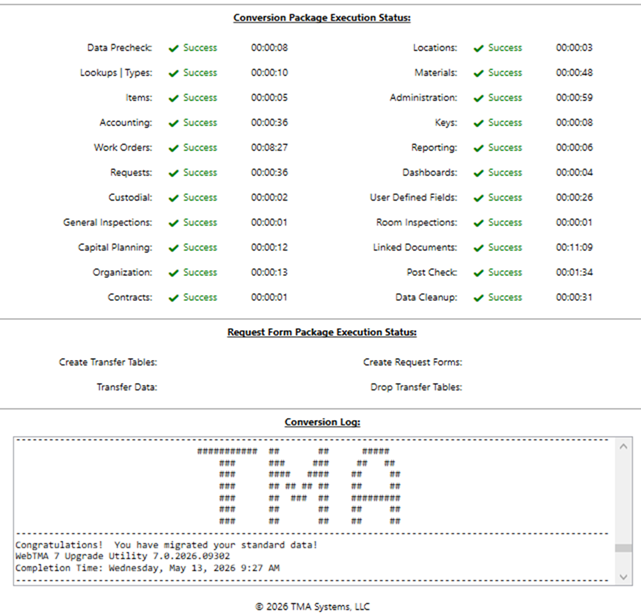Click the conversion log scroll-down arrow
Viewport: 641px width, 613px height.
coord(623,577)
